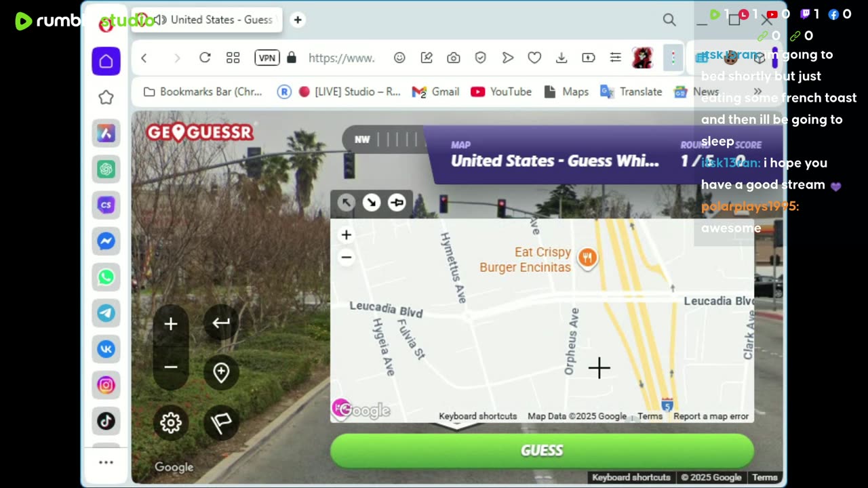The height and width of the screenshot is (488, 868).
Task: Return to checkpoint flag button
Action: pyautogui.click(x=221, y=423)
